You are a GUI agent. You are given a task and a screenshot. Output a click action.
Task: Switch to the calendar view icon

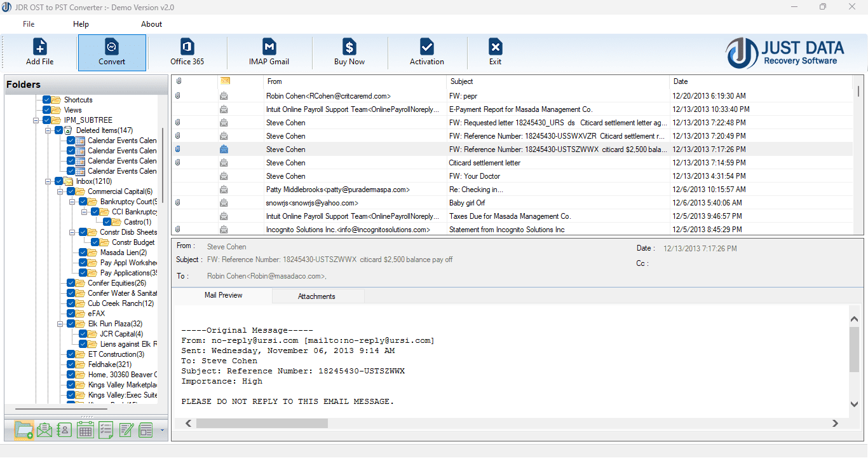click(x=85, y=430)
